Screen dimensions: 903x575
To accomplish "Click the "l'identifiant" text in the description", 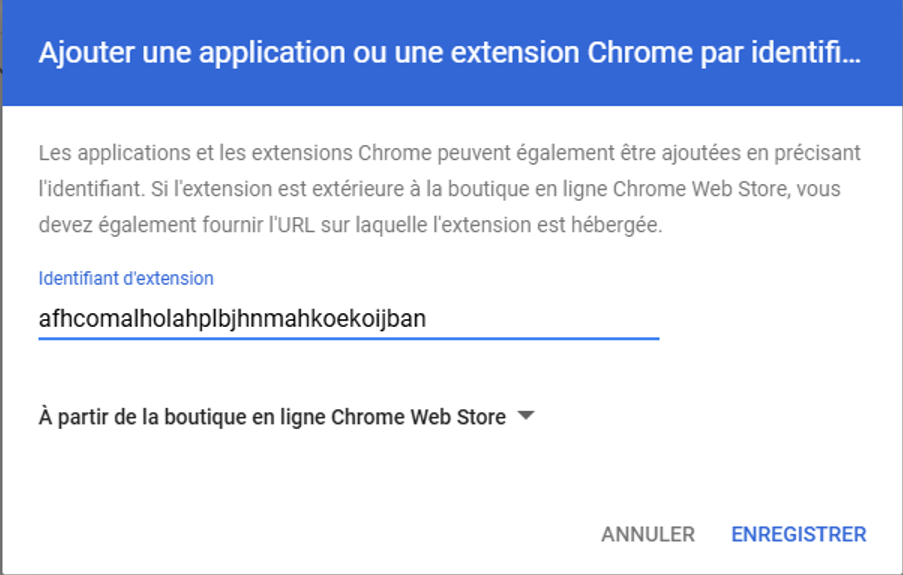I will point(82,190).
